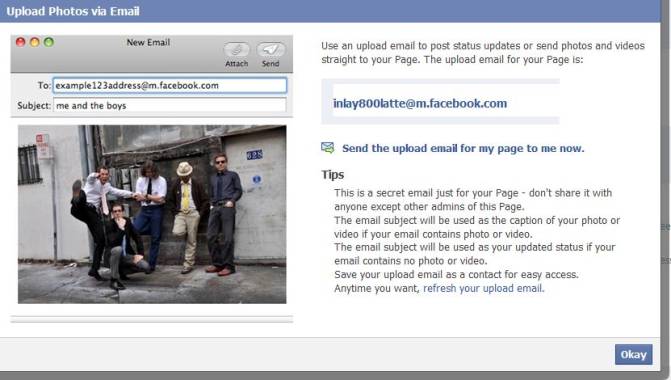Click the Subject field 'me and the boys'
The image size is (671, 380).
click(x=170, y=105)
